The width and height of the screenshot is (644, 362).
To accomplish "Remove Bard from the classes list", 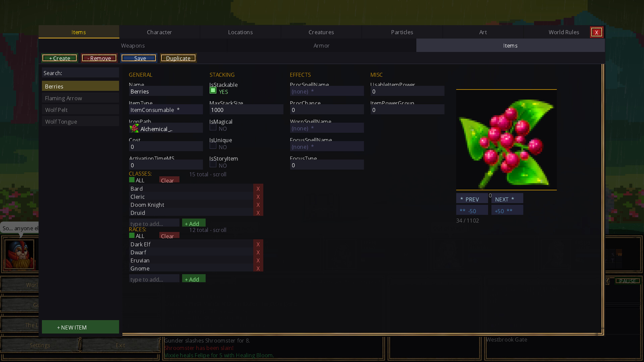I will (258, 188).
